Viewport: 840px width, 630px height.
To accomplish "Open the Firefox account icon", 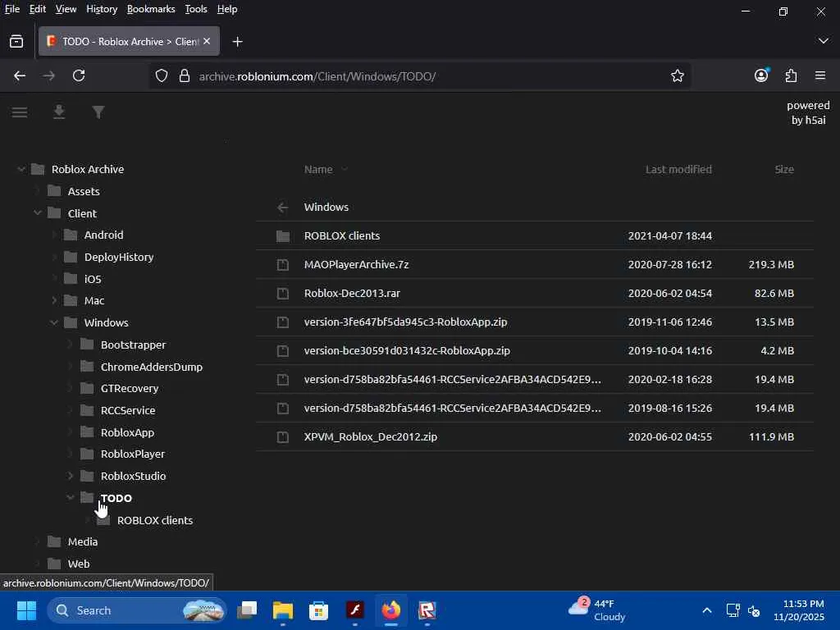I will click(761, 75).
